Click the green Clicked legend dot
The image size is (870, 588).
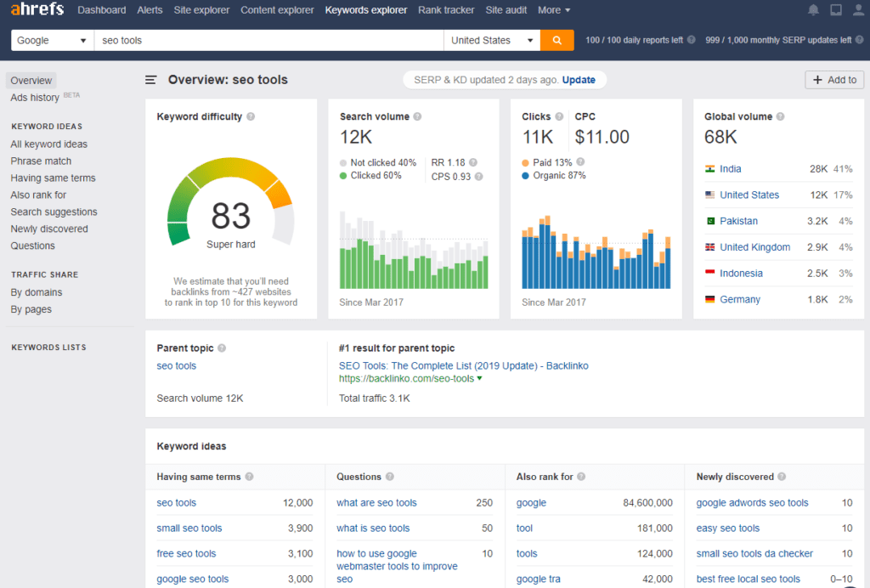(x=343, y=175)
